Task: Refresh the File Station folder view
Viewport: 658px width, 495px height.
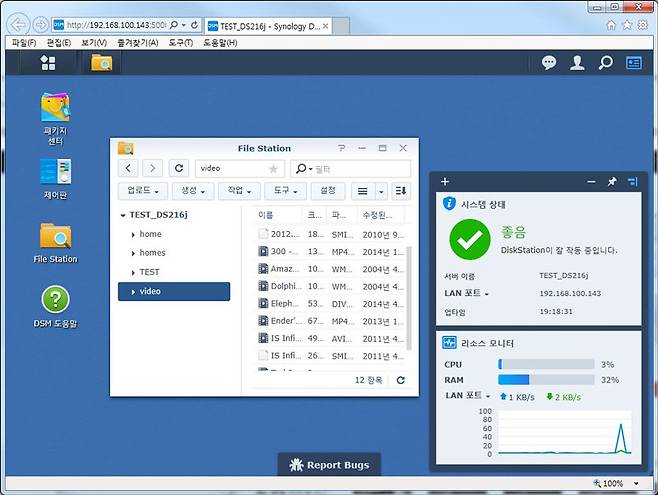Action: (179, 168)
